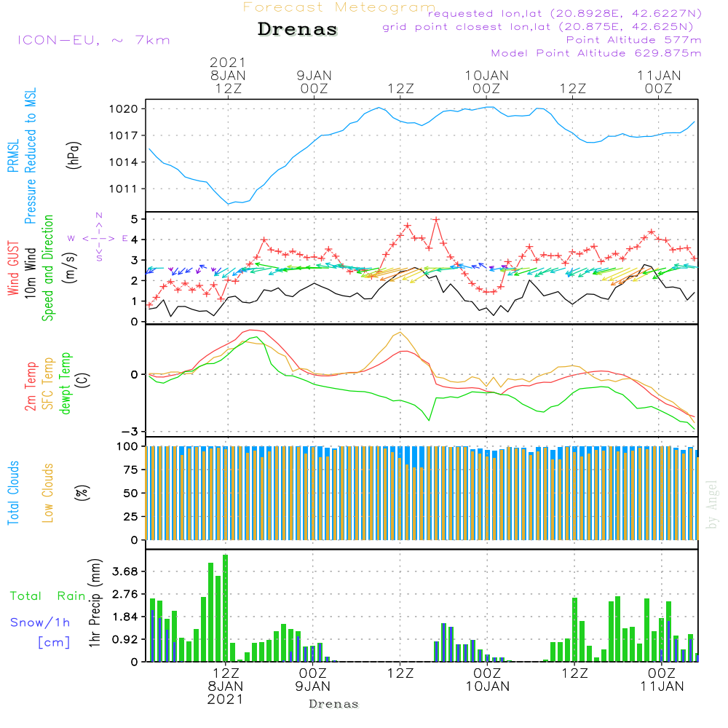Click the red '2m Temp' label

pos(30,387)
